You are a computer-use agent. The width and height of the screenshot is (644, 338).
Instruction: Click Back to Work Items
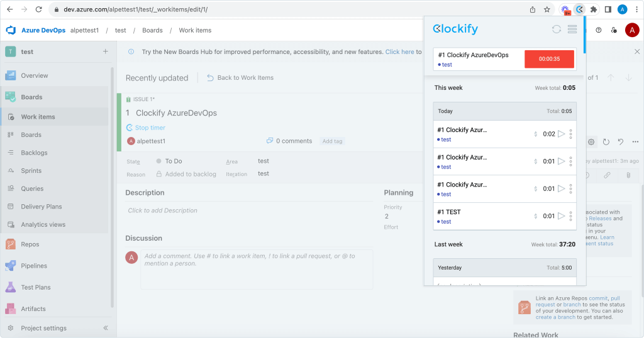(240, 77)
